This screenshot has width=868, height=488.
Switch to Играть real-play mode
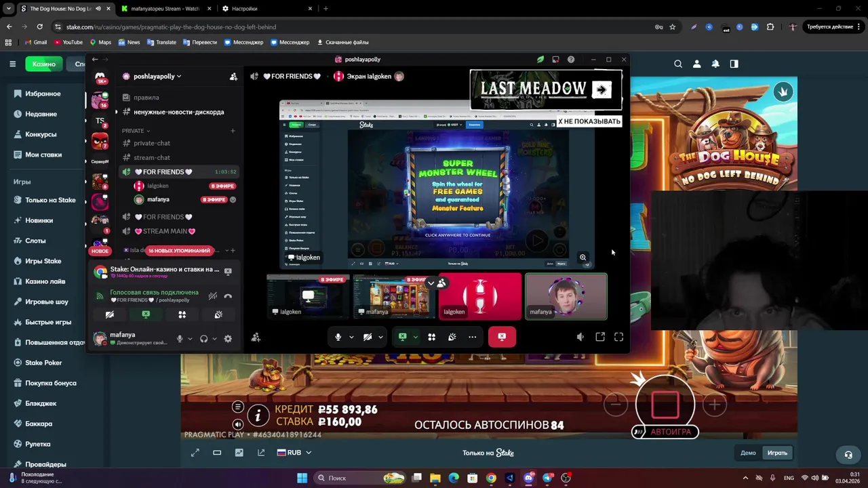point(777,453)
